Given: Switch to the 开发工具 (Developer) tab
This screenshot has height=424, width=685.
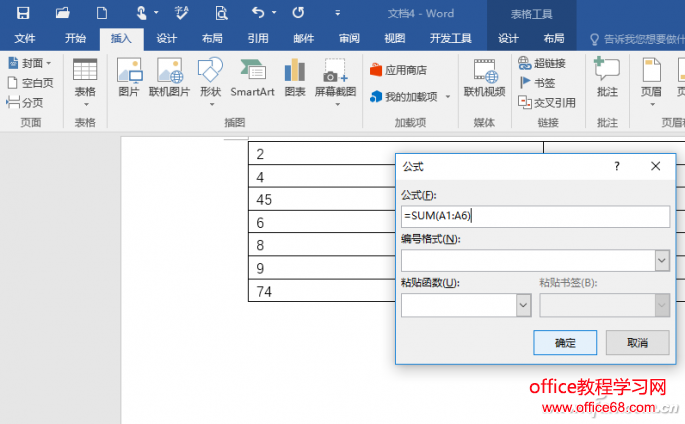Looking at the screenshot, I should pyautogui.click(x=450, y=38).
